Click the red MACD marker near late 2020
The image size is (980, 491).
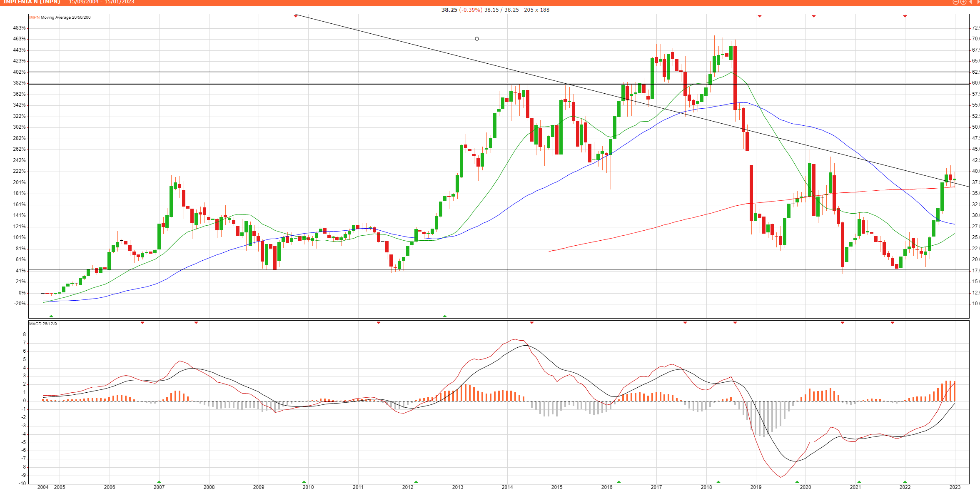(843, 322)
